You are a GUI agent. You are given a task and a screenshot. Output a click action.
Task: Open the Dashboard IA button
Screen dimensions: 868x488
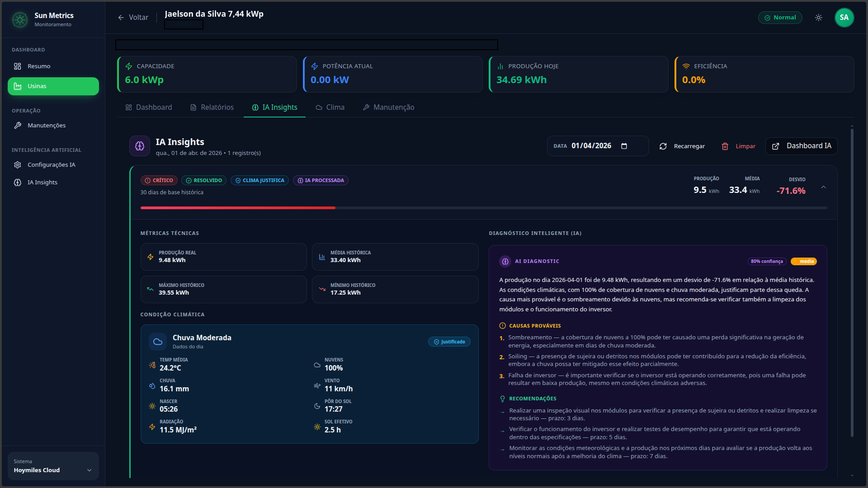801,146
